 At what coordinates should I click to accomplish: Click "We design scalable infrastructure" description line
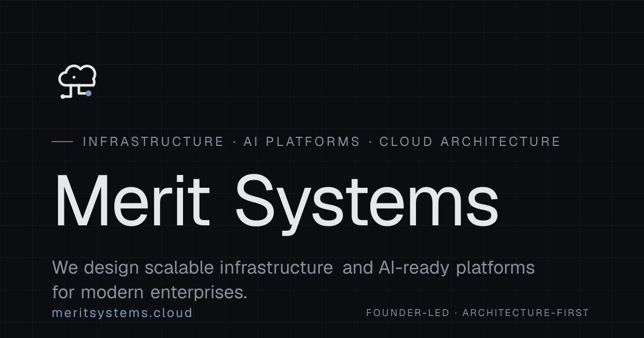294,268
